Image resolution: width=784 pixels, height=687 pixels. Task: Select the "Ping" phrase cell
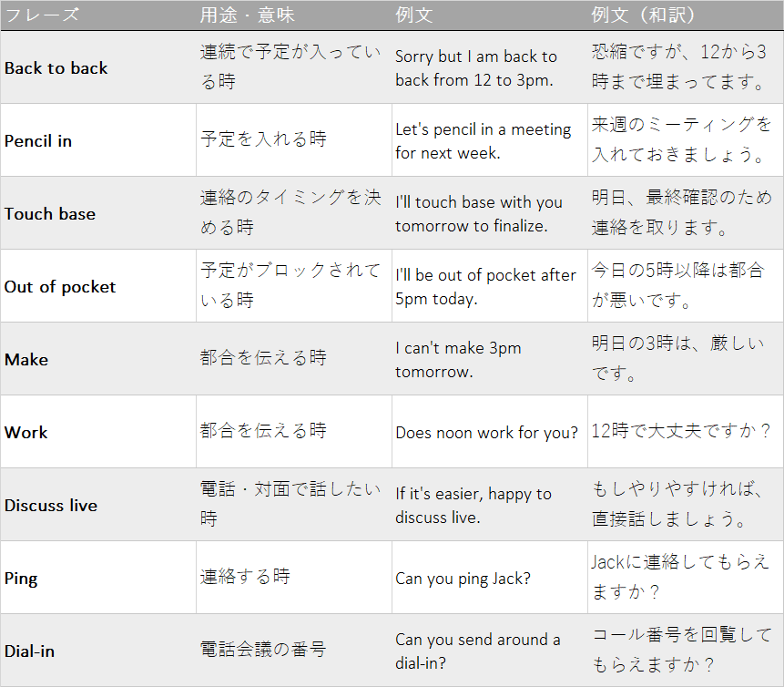point(21,579)
